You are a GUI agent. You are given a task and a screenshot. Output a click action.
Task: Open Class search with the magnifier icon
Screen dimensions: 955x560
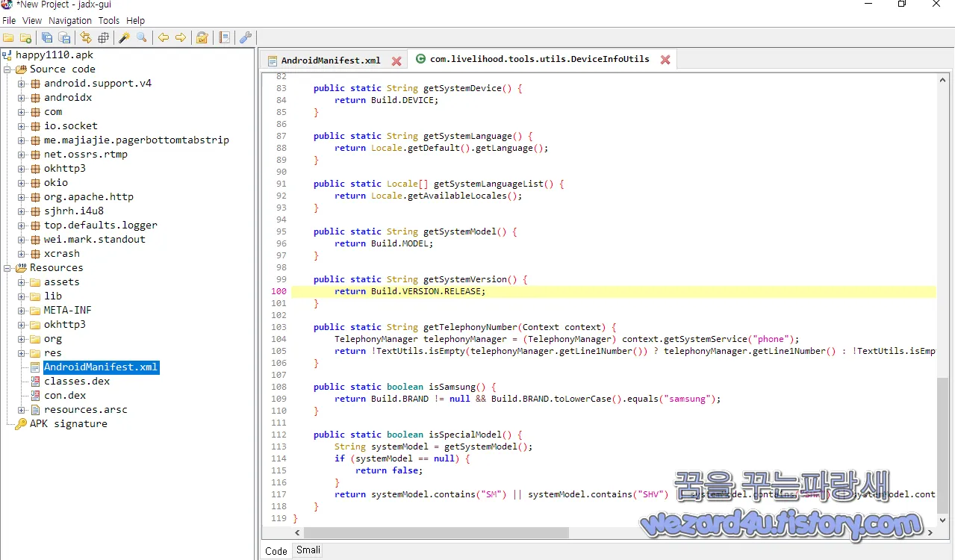(142, 37)
